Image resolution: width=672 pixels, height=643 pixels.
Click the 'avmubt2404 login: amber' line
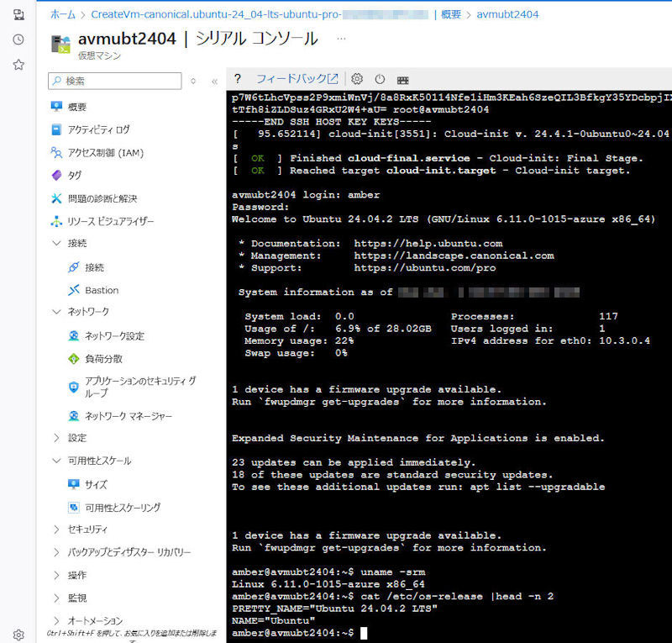coord(306,195)
